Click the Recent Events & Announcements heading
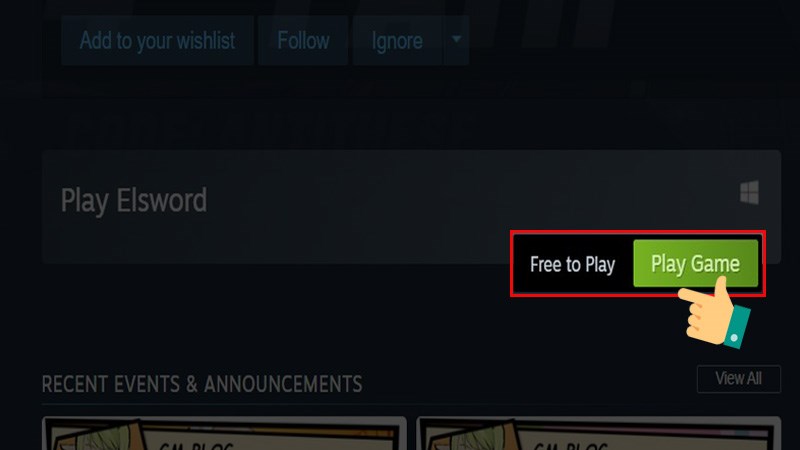The image size is (800, 450). pos(202,384)
